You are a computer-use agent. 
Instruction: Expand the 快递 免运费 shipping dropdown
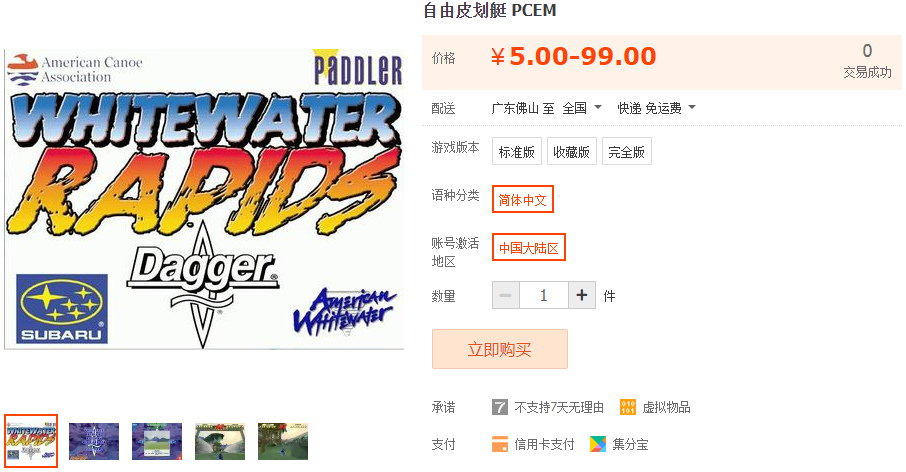(656, 107)
